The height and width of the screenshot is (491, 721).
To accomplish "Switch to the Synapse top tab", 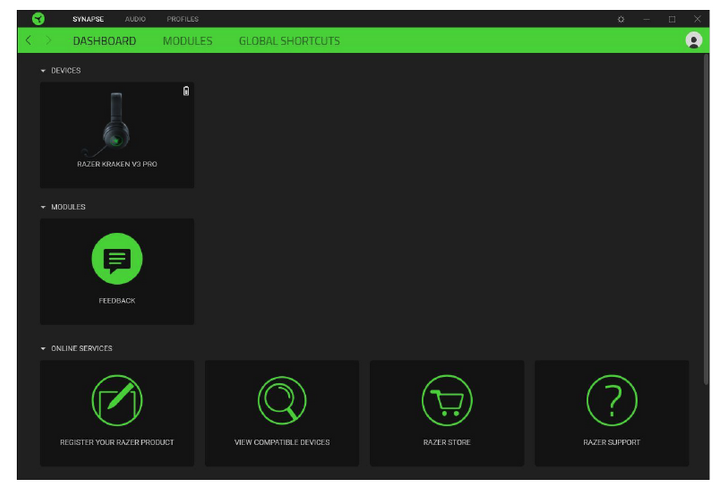I will [88, 19].
